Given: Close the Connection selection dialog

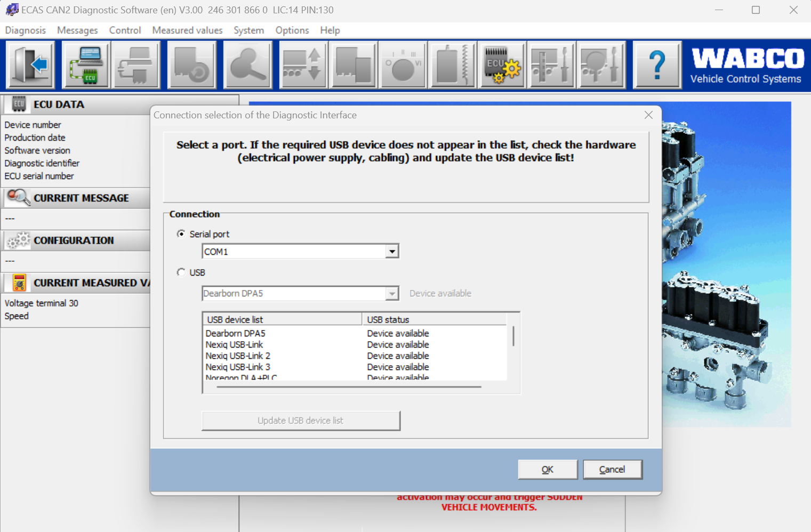Looking at the screenshot, I should point(648,115).
